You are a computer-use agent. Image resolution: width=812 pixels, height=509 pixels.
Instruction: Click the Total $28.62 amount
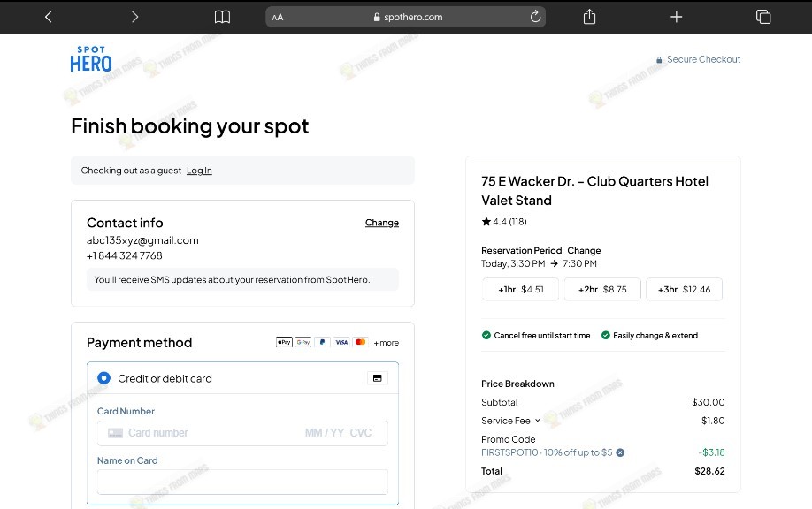[709, 471]
